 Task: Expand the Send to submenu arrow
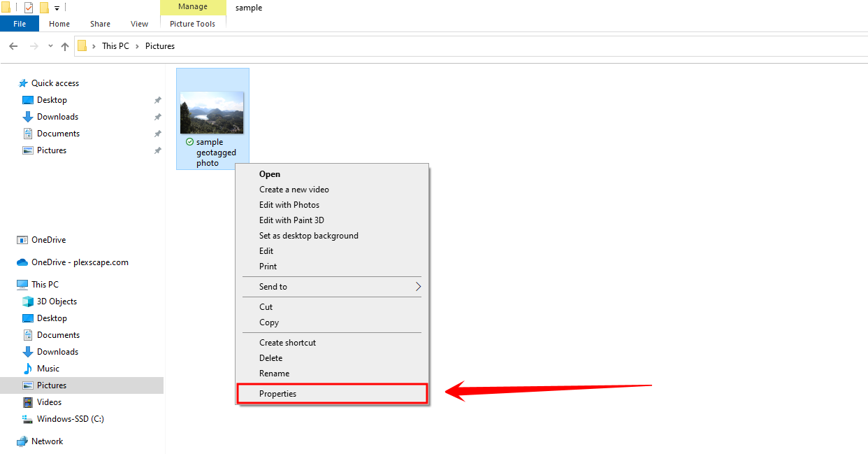pos(419,287)
